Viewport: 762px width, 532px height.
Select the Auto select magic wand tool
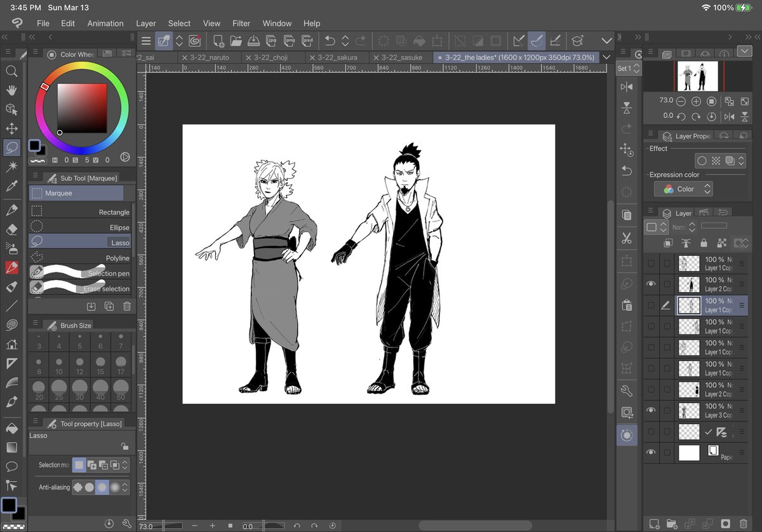coord(11,166)
